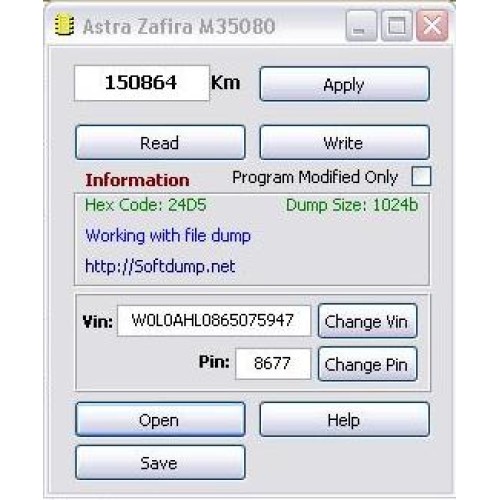500x500 pixels.
Task: Save the dump file
Action: click(x=160, y=463)
